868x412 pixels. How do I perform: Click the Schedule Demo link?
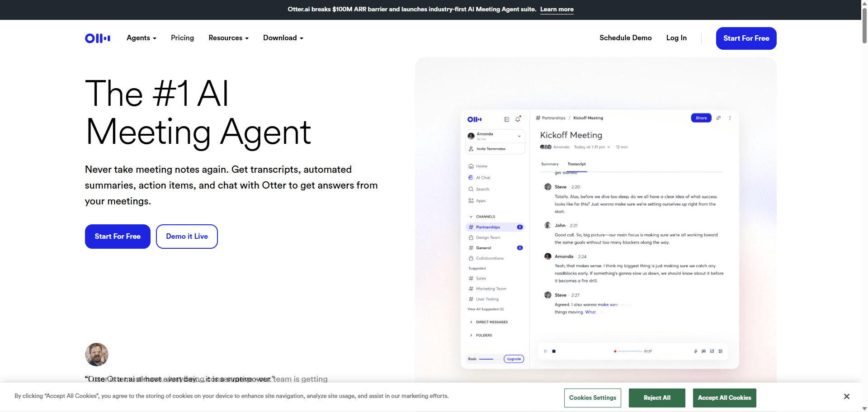(x=626, y=38)
